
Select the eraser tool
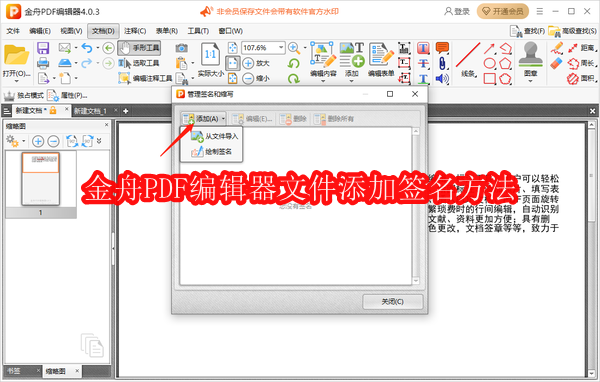coord(557,63)
